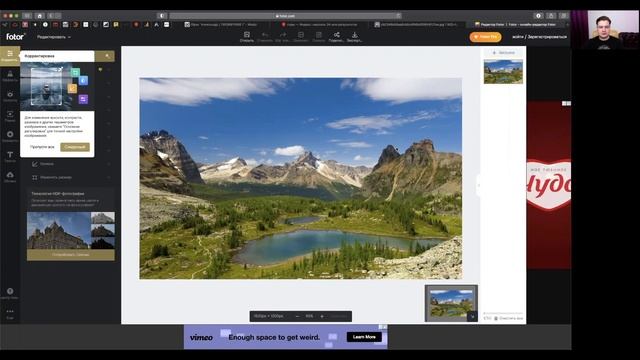Open the Stickers circle icon in sidebar
Viewport: 640px width, 360px height.
pyautogui.click(x=10, y=136)
